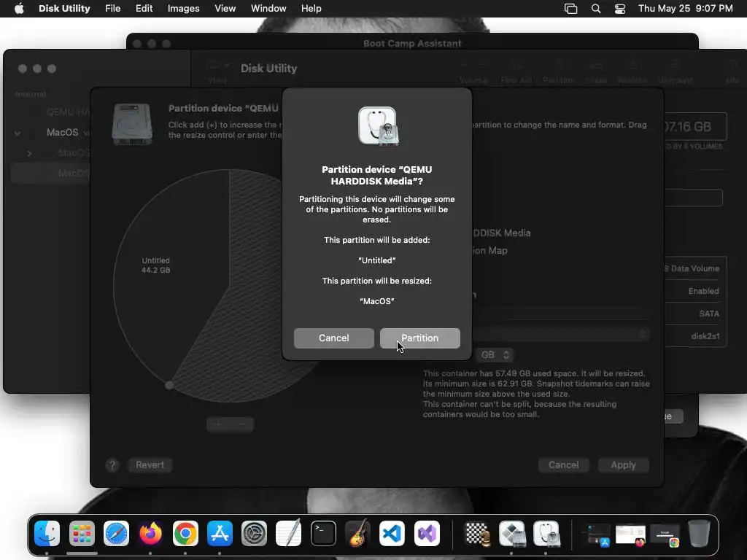Screen dimensions: 747x560
Task: Click Cancel next to the Apply button
Action: point(563,464)
